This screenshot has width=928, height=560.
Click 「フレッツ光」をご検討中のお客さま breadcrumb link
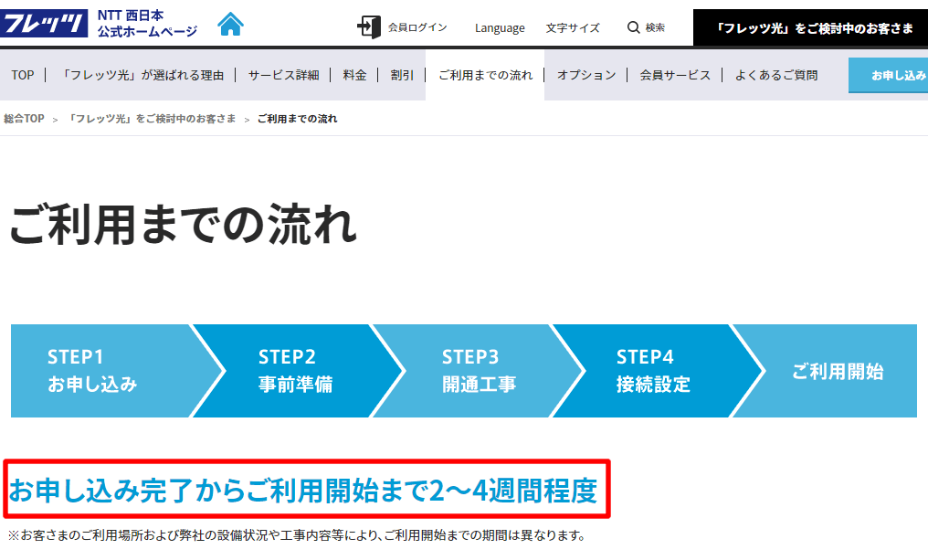[151, 119]
